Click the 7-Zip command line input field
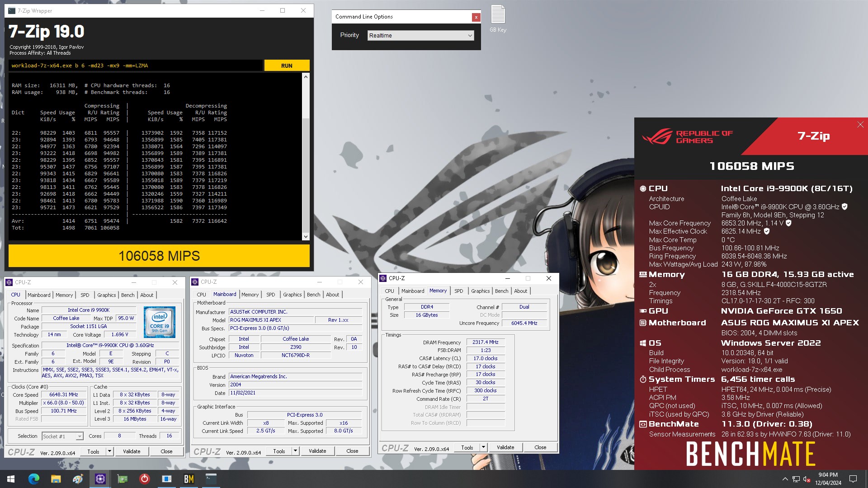 coord(136,66)
